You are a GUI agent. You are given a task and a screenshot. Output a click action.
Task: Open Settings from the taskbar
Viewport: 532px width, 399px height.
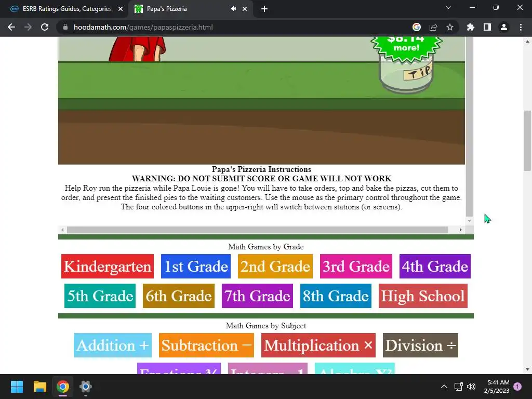(x=86, y=387)
